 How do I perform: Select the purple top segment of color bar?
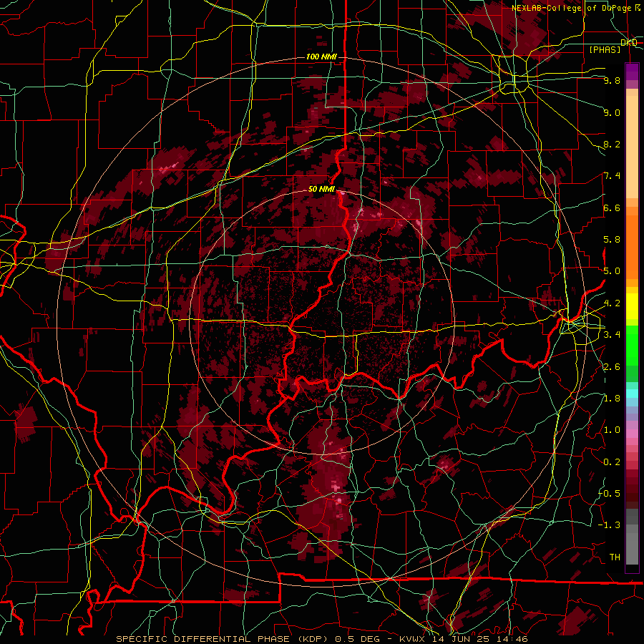pos(632,72)
